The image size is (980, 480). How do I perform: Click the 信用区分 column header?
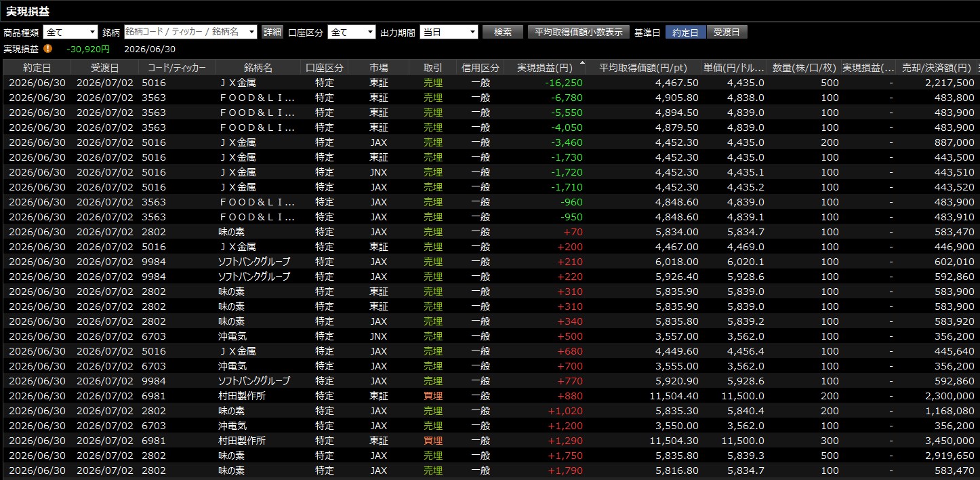[480, 67]
